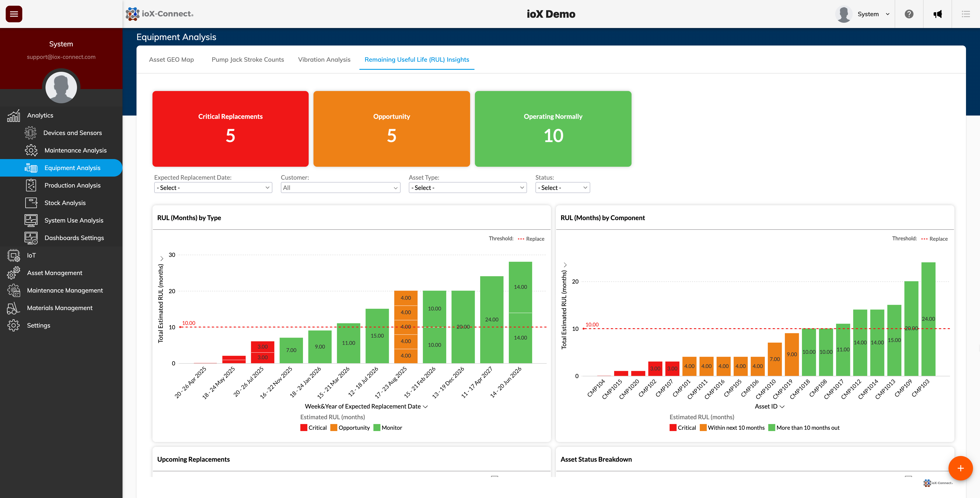Open the Pump Jack Stroke Counts tab
Image resolution: width=980 pixels, height=498 pixels.
point(248,59)
